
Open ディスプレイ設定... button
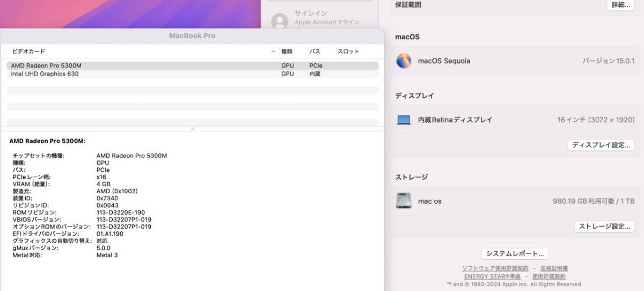pos(601,145)
